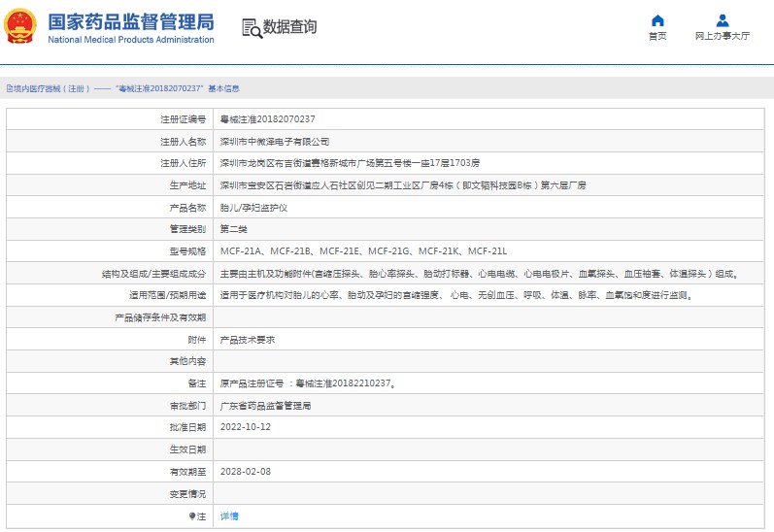Click 国家药品监督管理局 title text

131,22
